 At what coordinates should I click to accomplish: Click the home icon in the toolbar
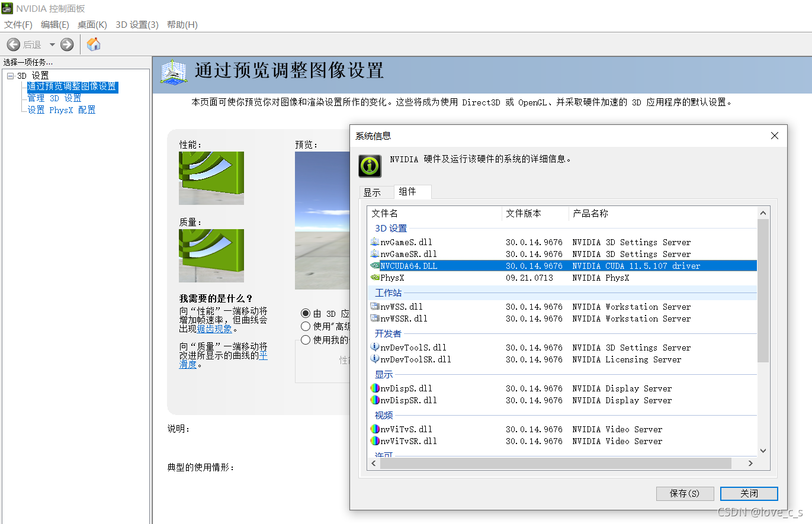[x=93, y=44]
